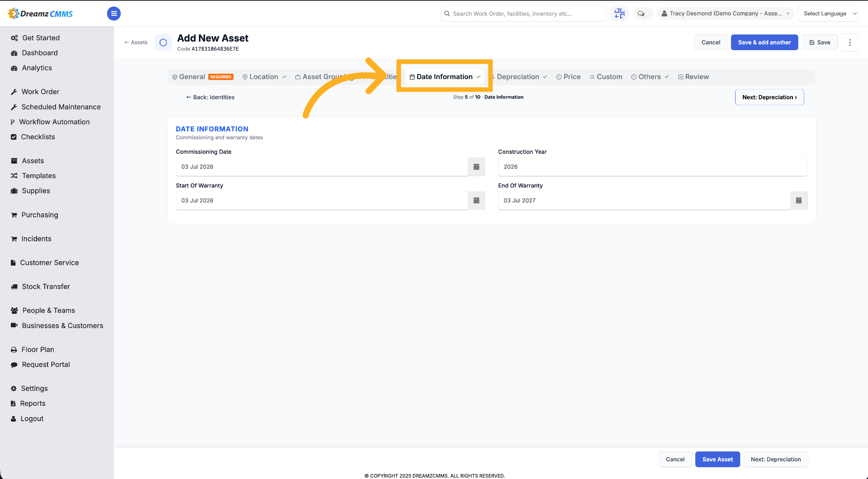Toggle the sidebar hamburger menu button
This screenshot has width=868, height=479.
tap(114, 14)
